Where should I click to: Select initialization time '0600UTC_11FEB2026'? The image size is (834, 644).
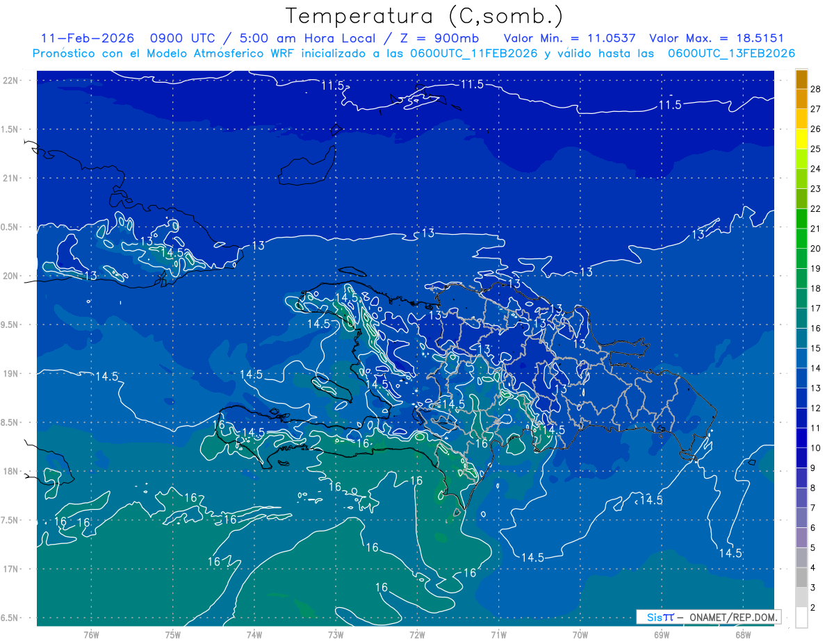(473, 53)
